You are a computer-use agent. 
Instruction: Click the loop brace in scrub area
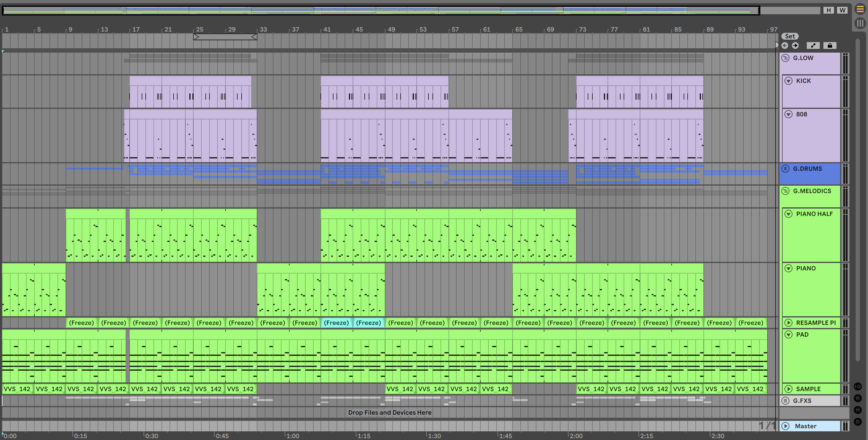pyautogui.click(x=225, y=37)
